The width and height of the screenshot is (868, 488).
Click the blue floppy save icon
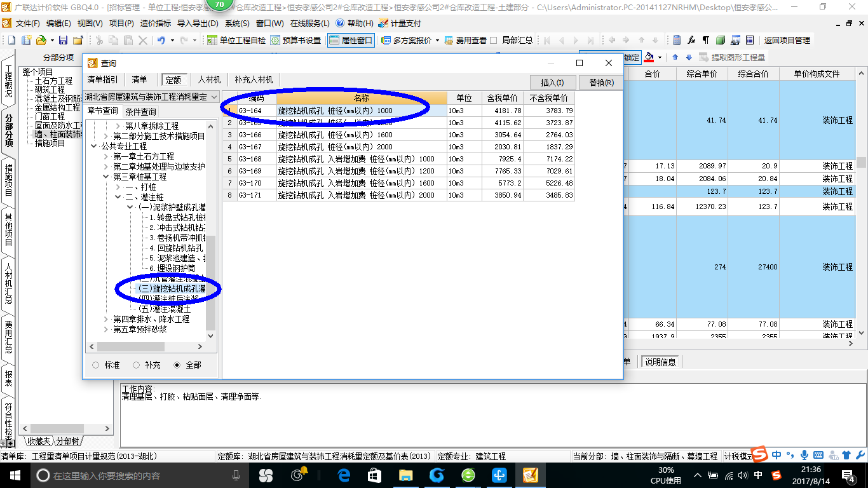[63, 40]
